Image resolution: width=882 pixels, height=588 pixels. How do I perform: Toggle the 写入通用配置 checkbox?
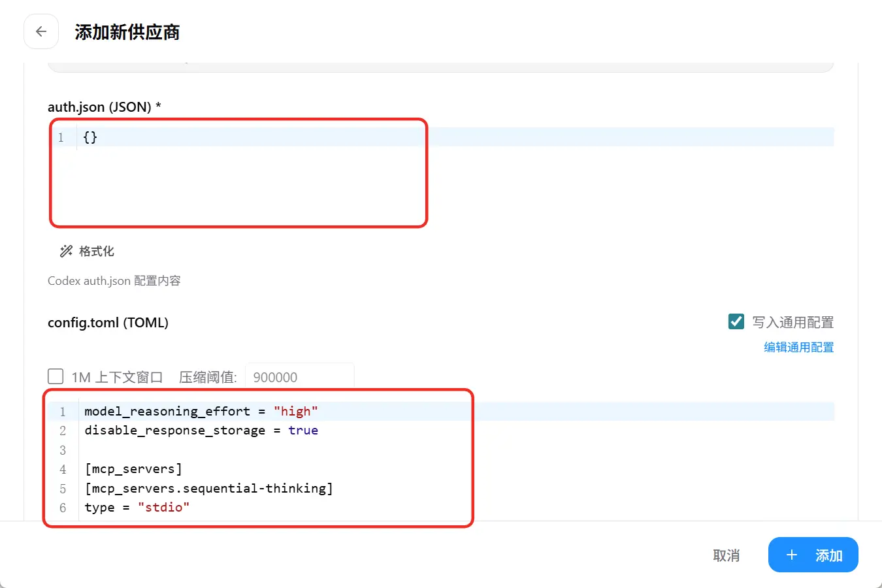[x=736, y=322]
